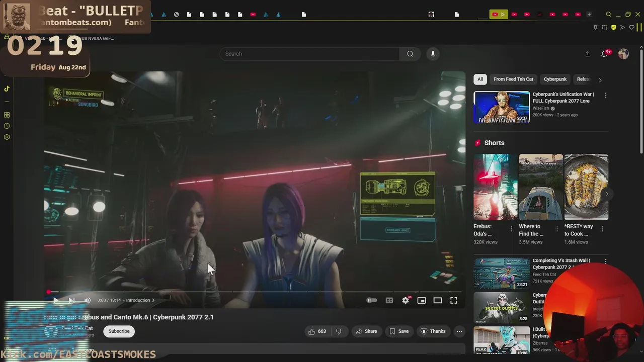This screenshot has height=362, width=644.
Task: Open options for BEST way to Cook short
Action: 602,229
